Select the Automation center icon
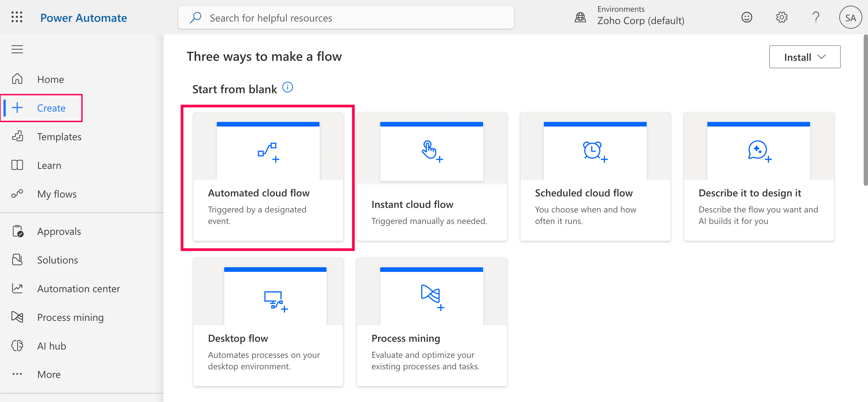 click(17, 288)
